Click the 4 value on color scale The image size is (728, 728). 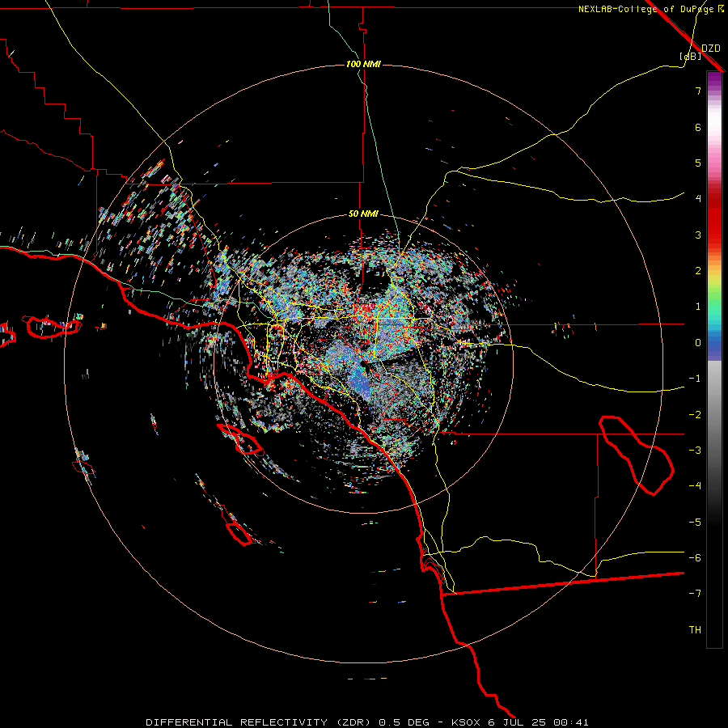pos(698,199)
